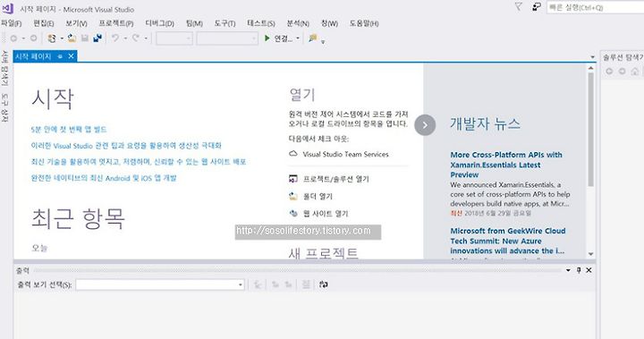Click the feedback icon beside quick launch

(x=537, y=6)
